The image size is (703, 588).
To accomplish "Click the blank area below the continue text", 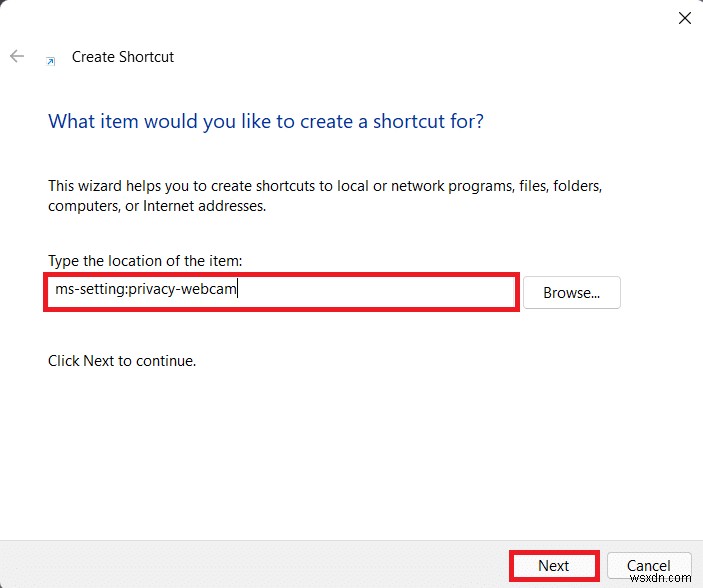I will pos(350,450).
